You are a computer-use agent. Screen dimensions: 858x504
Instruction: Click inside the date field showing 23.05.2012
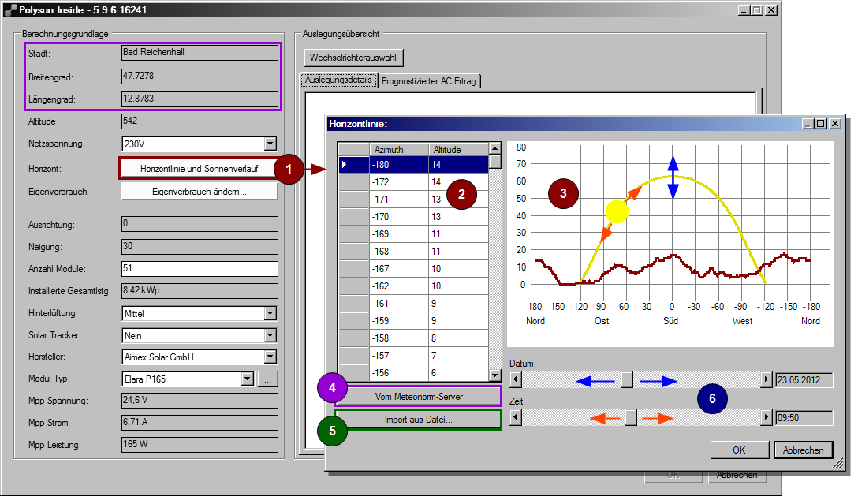pyautogui.click(x=803, y=379)
